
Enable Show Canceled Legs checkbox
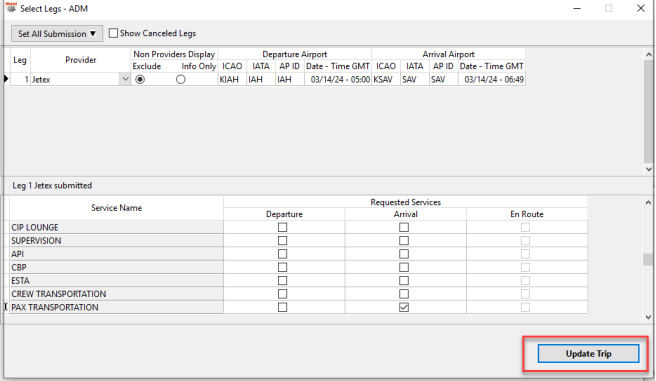coord(113,33)
